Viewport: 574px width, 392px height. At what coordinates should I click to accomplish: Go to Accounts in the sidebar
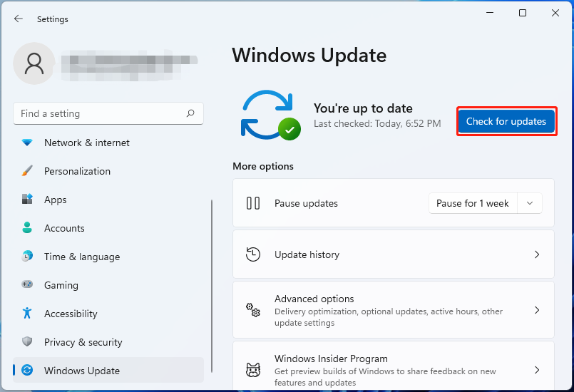[x=64, y=228]
